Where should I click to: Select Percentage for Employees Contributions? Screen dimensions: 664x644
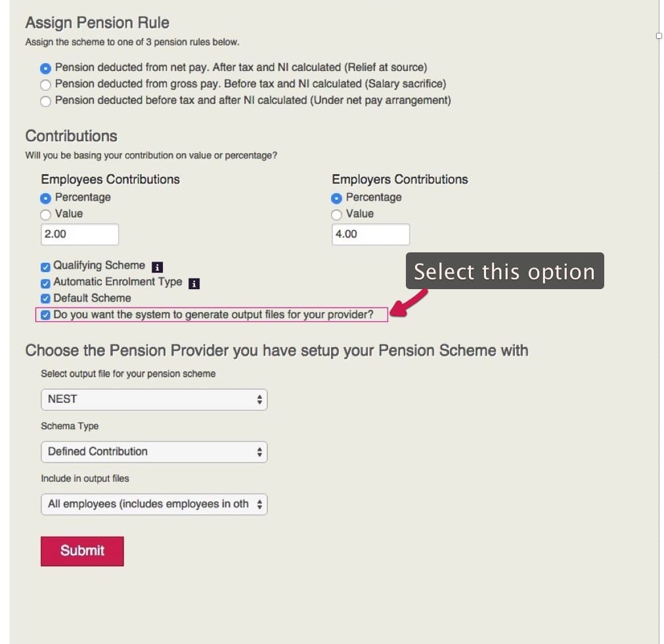point(45,198)
